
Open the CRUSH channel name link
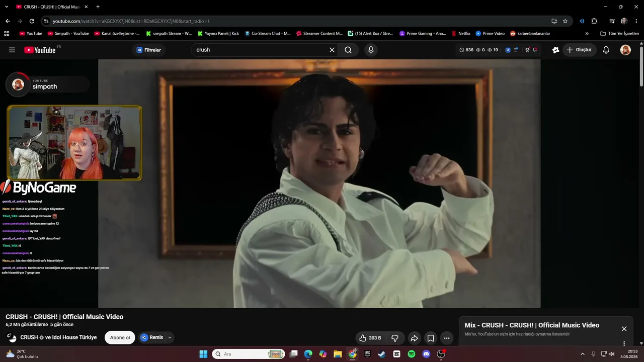click(29, 337)
